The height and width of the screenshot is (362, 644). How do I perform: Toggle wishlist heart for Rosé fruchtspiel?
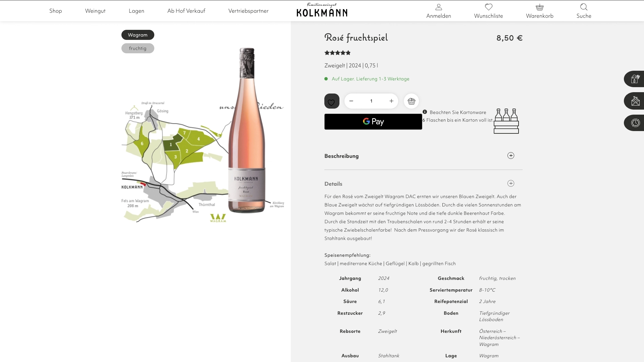tap(332, 101)
